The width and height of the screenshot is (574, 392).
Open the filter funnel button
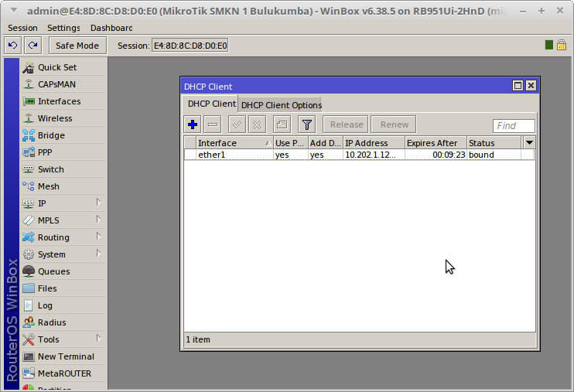click(307, 124)
